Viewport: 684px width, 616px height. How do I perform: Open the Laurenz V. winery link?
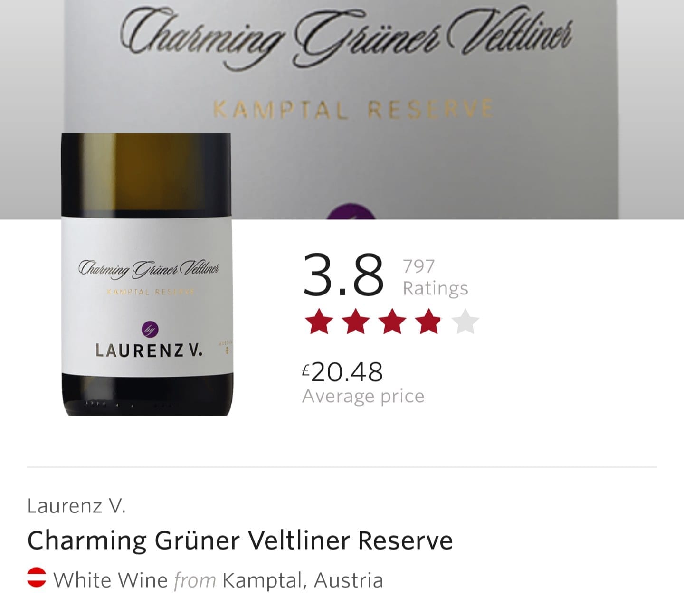pos(76,506)
